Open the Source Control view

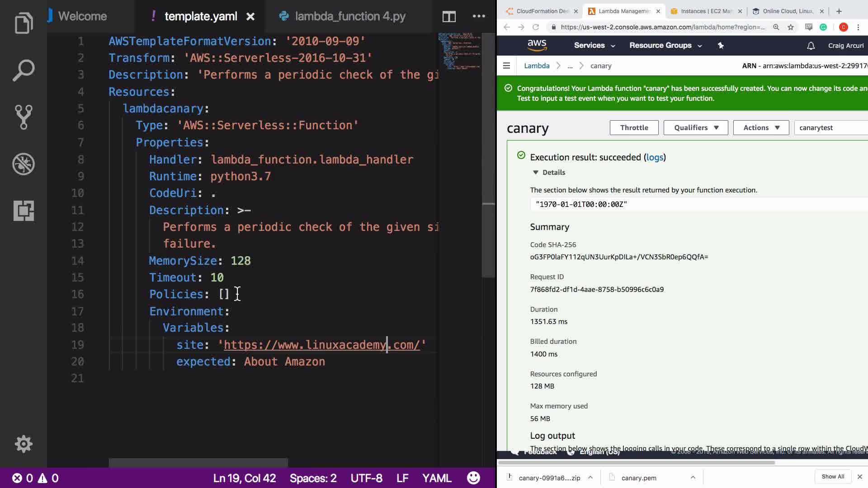[x=24, y=117]
